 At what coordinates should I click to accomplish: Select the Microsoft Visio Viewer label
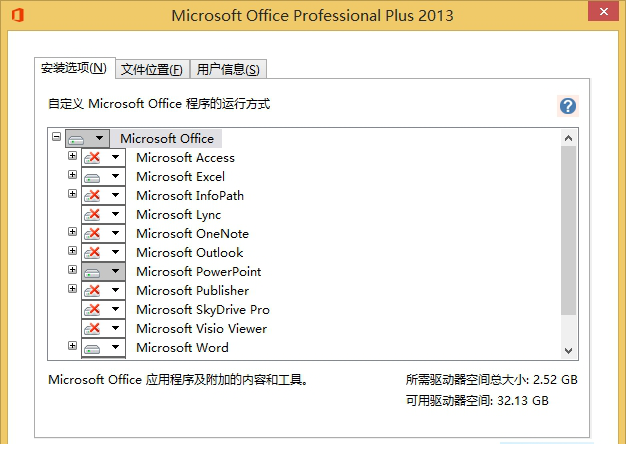pos(201,328)
